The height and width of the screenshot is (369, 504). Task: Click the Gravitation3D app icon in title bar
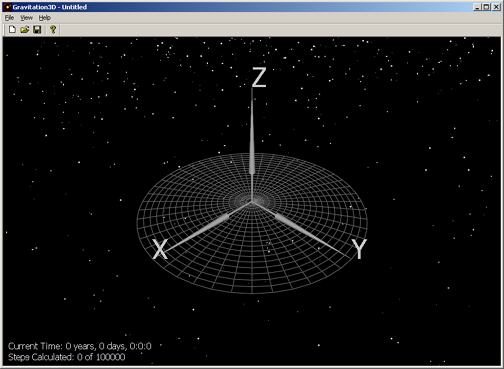click(x=7, y=7)
